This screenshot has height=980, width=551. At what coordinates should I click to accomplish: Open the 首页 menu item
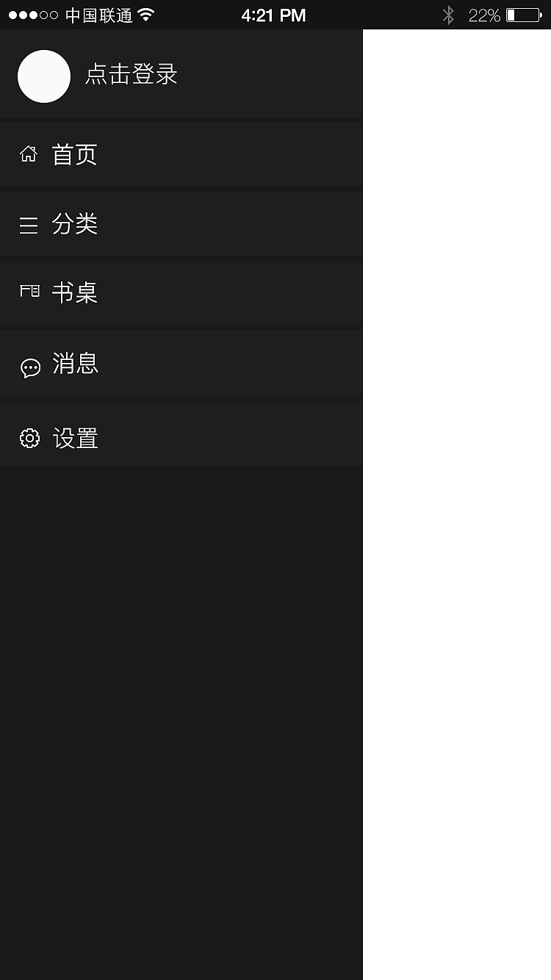tap(181, 154)
